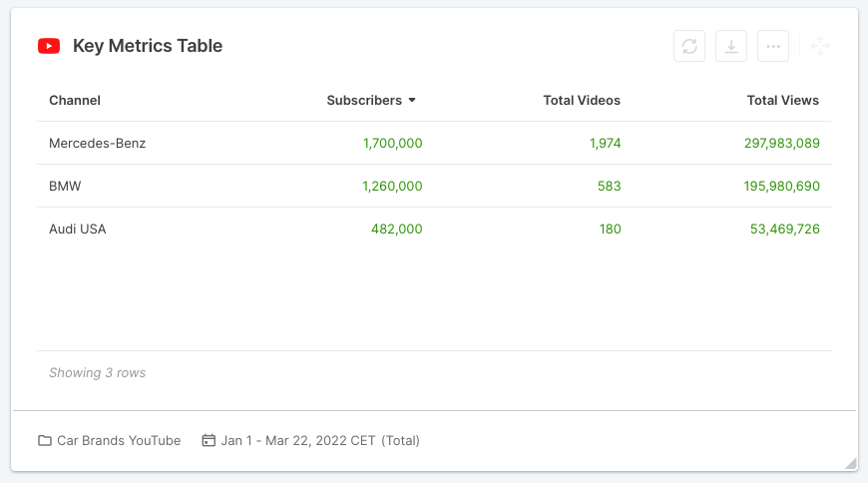Toggle the Subscribers sort arrow
868x483 pixels.
(412, 100)
